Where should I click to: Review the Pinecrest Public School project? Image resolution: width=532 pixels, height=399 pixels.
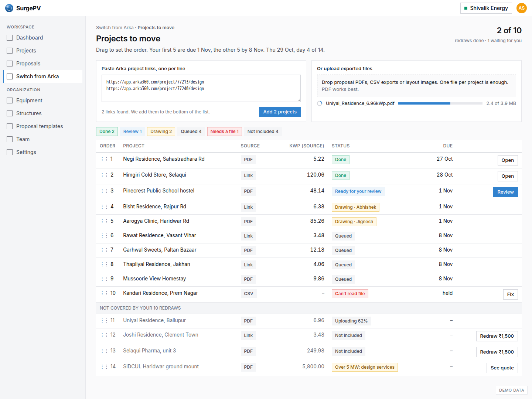(505, 192)
